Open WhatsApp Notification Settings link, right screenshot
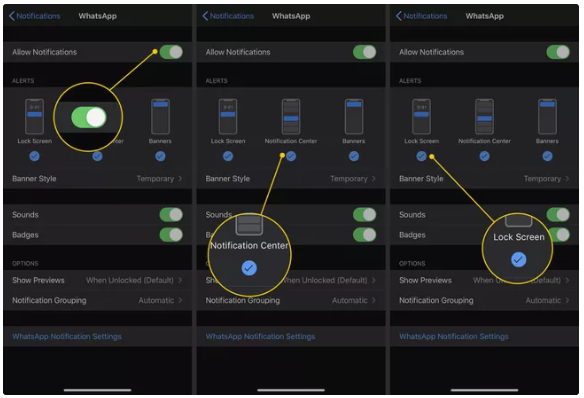 tap(454, 337)
